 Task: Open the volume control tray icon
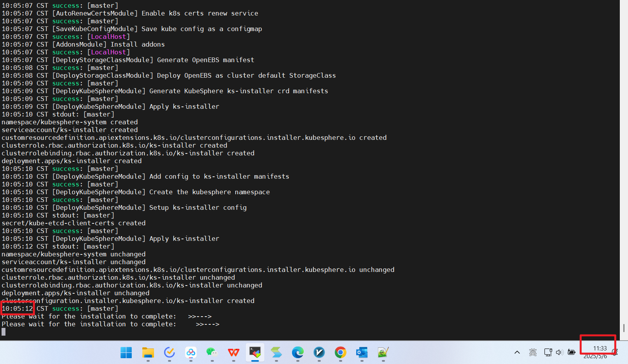(559, 352)
